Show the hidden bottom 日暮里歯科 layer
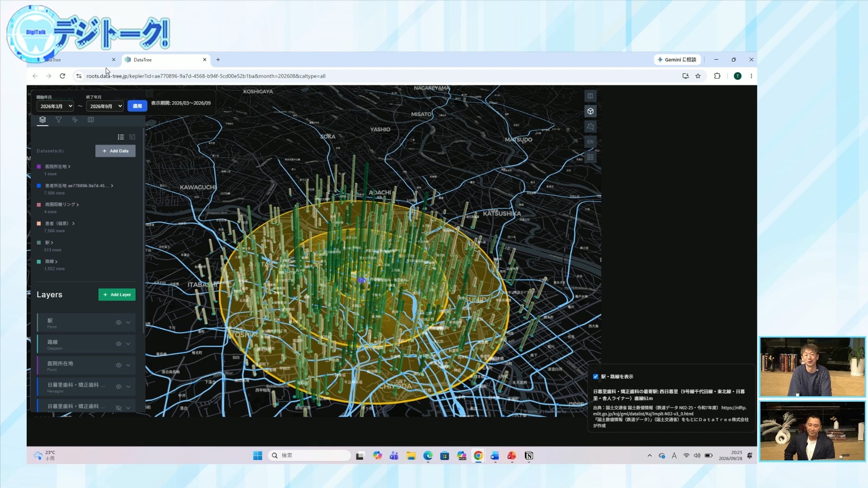 coord(118,408)
